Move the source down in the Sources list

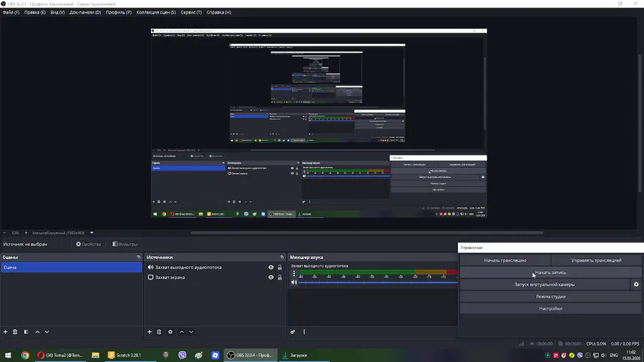pos(191,332)
